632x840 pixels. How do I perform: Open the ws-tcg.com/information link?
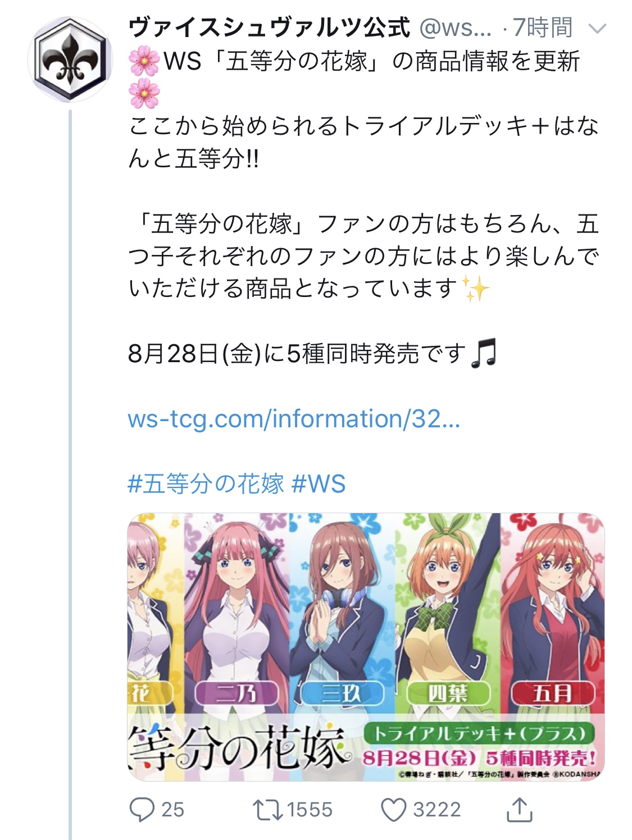click(294, 419)
